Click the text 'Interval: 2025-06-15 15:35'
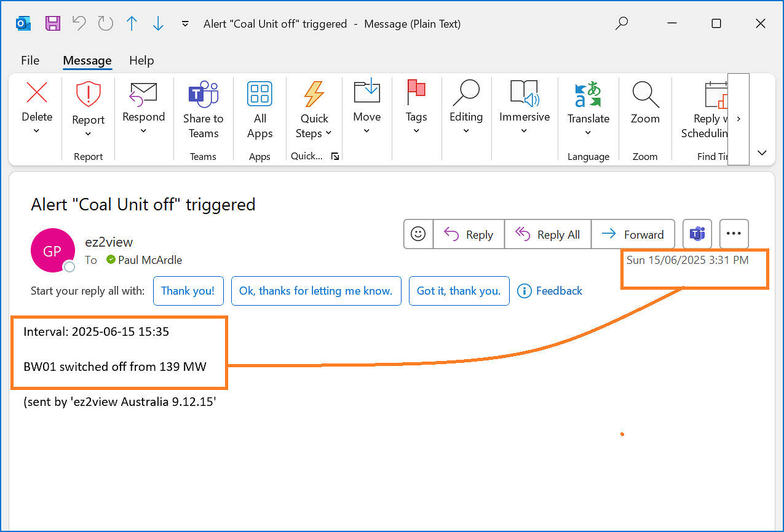 pos(96,332)
